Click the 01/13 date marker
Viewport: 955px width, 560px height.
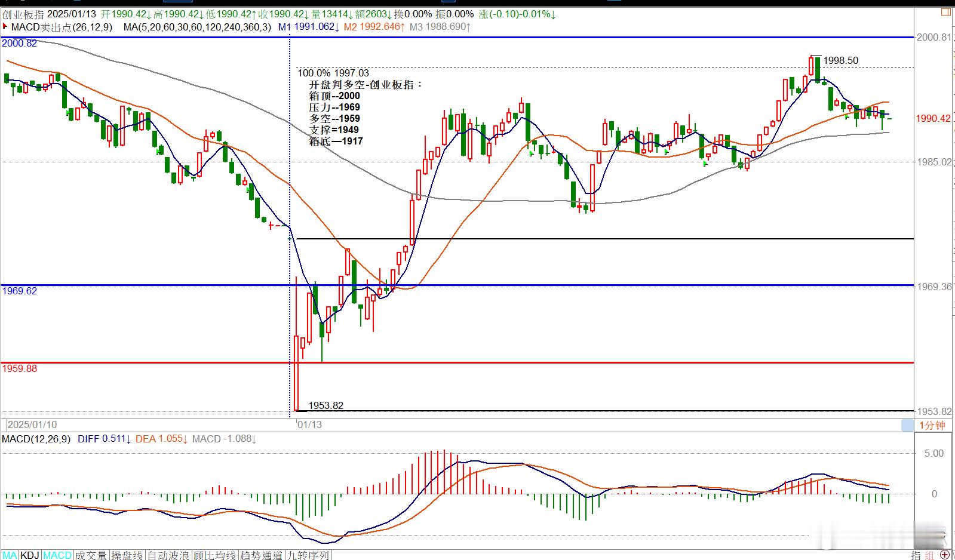[x=310, y=424]
